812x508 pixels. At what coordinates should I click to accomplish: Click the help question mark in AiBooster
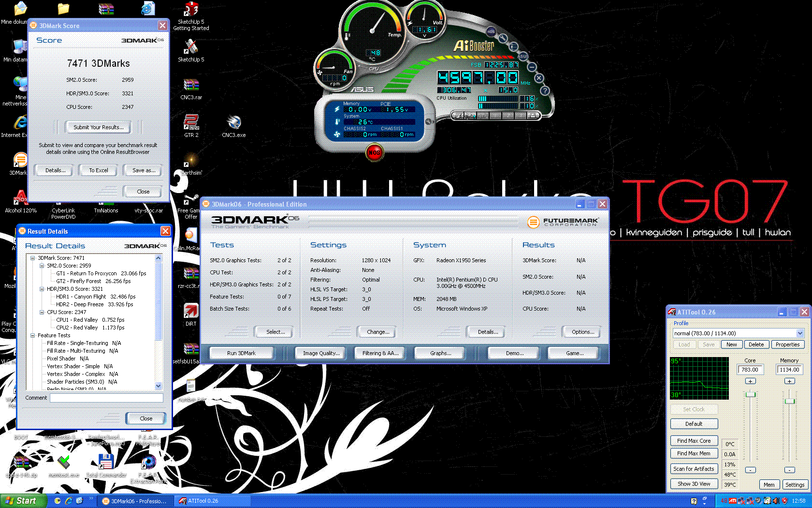[545, 90]
